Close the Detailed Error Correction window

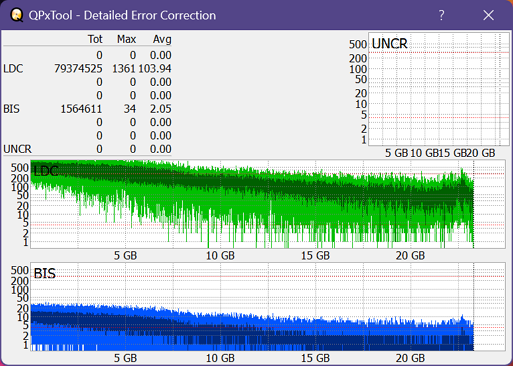coord(488,15)
